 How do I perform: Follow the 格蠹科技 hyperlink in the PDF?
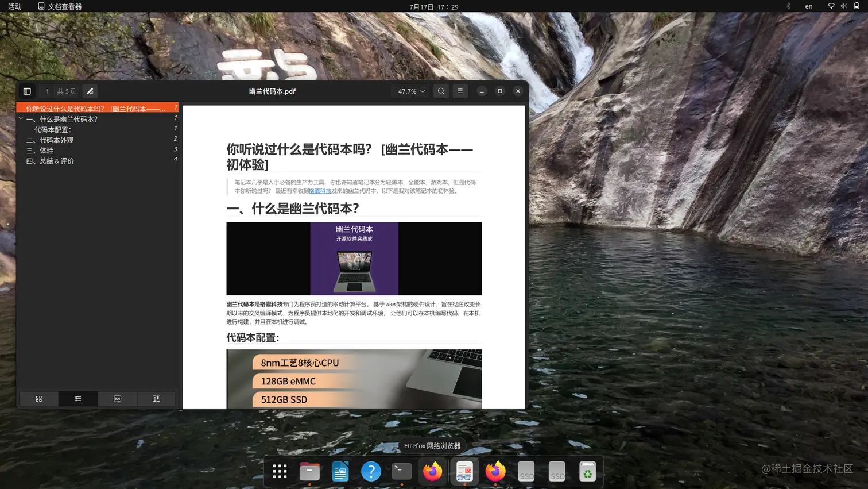click(x=319, y=191)
